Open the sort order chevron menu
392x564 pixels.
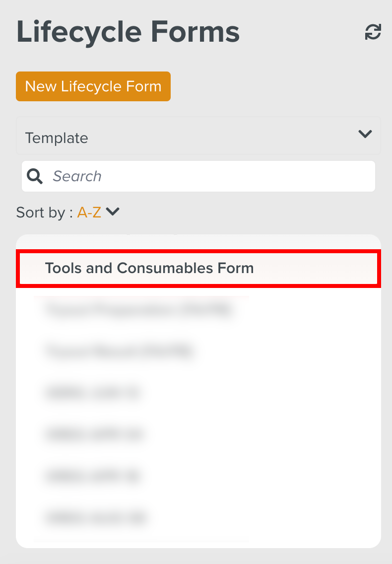[x=112, y=212]
